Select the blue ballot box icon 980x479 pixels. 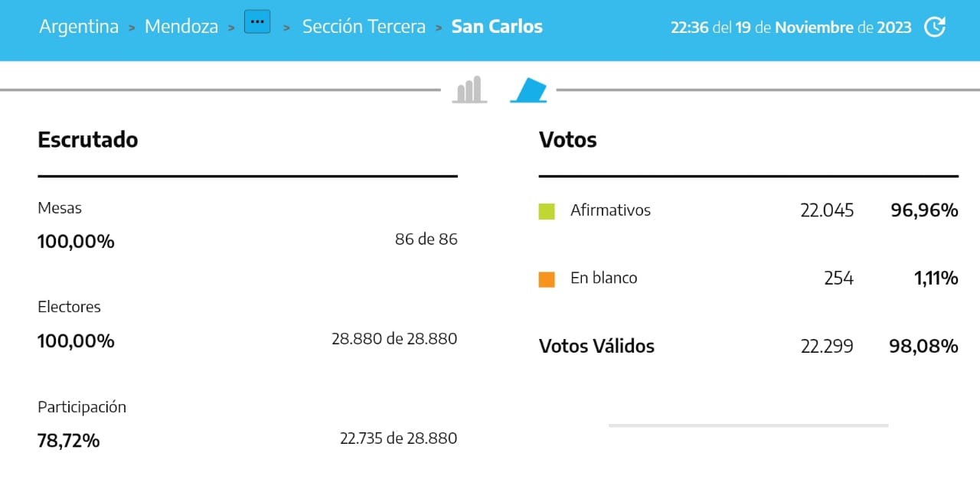(530, 90)
